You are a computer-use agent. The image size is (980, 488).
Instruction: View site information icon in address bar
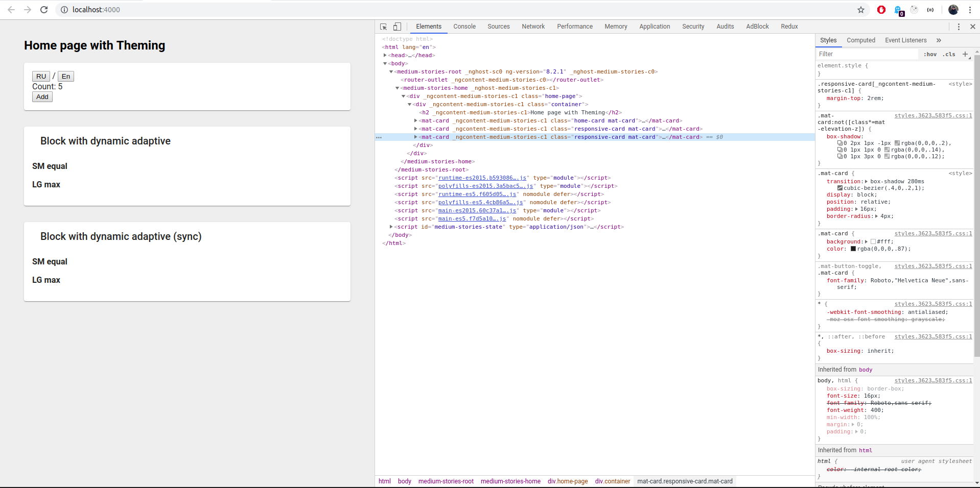click(x=64, y=10)
